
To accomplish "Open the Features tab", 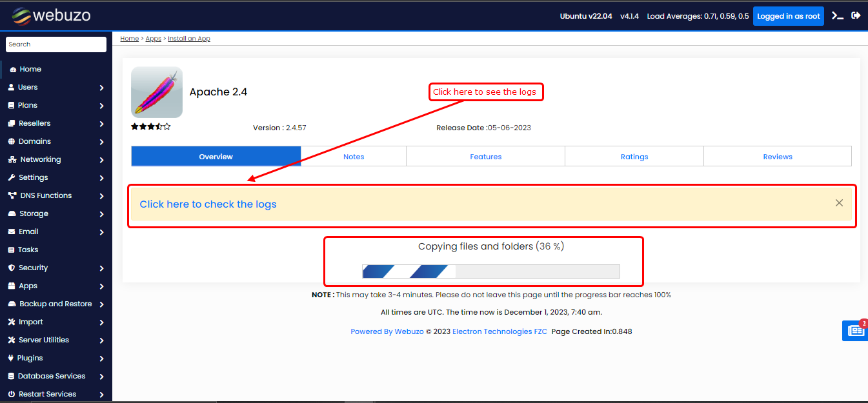I will pos(485,157).
